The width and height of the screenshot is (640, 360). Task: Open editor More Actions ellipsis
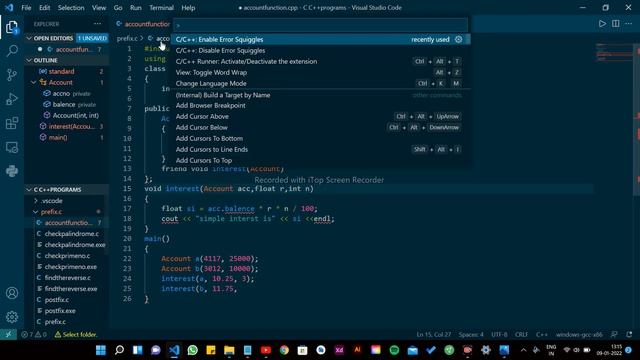[629, 24]
